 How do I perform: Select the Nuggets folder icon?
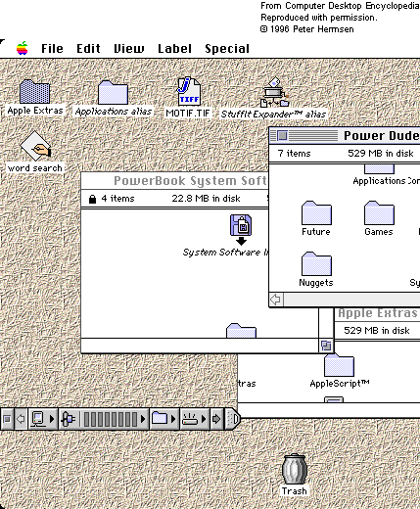(x=316, y=264)
